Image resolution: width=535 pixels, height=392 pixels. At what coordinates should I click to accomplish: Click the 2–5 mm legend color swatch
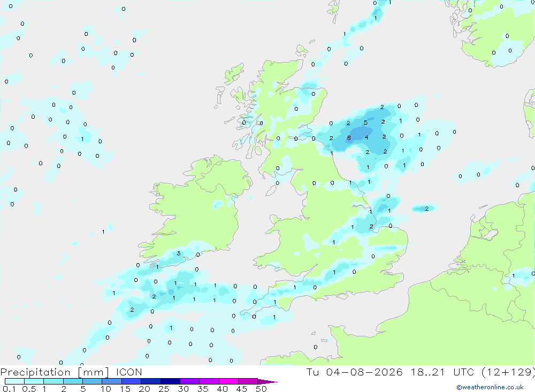tap(73, 381)
